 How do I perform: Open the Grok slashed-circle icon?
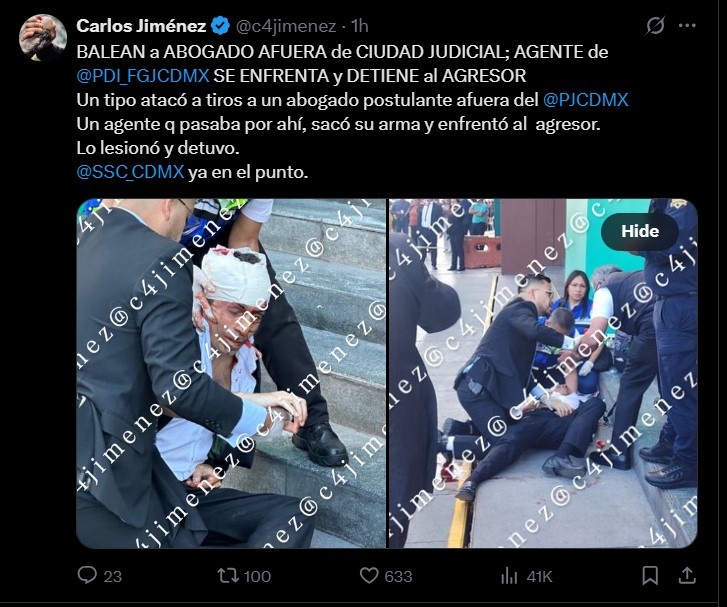click(655, 26)
